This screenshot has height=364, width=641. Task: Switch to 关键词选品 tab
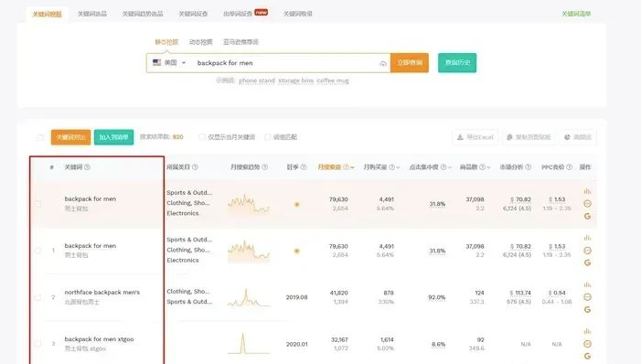pyautogui.click(x=92, y=14)
